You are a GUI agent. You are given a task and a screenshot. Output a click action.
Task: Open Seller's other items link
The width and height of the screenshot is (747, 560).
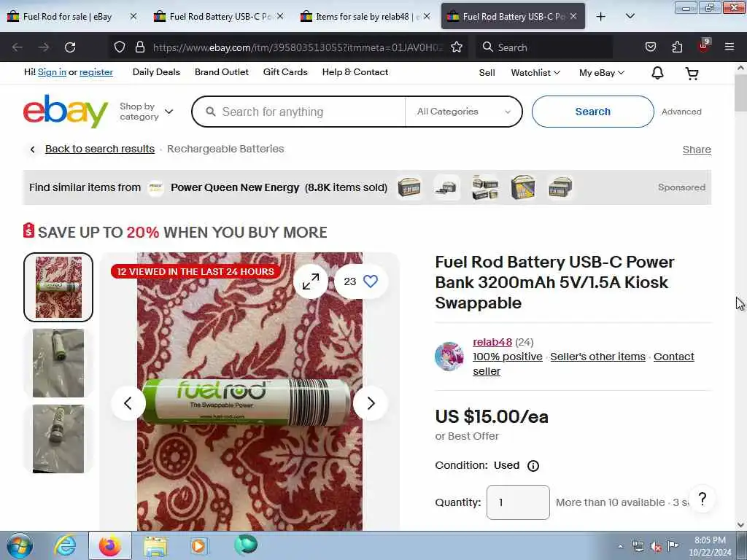598,357
